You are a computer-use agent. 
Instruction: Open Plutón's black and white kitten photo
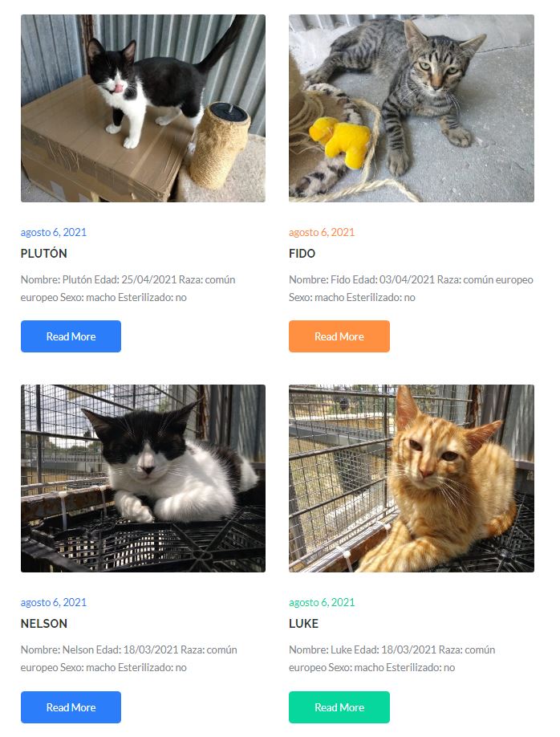click(x=143, y=108)
